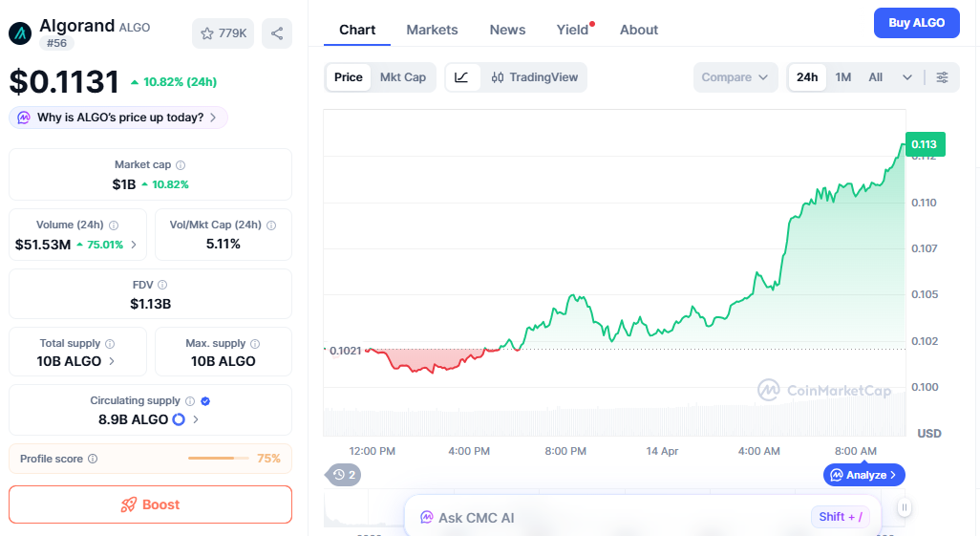Select the 24h time range
Image resolution: width=980 pixels, height=536 pixels.
click(x=807, y=77)
